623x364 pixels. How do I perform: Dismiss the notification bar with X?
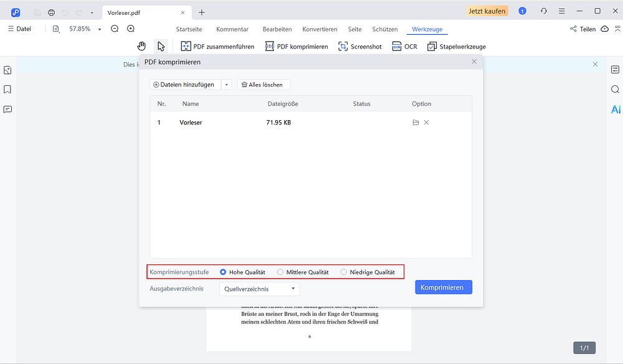(x=595, y=64)
